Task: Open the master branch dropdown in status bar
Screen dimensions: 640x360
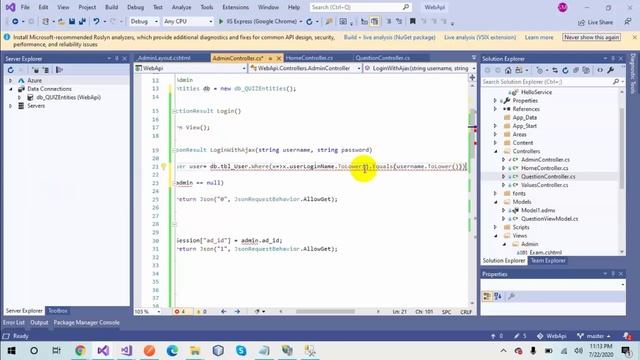Action: tap(594, 336)
